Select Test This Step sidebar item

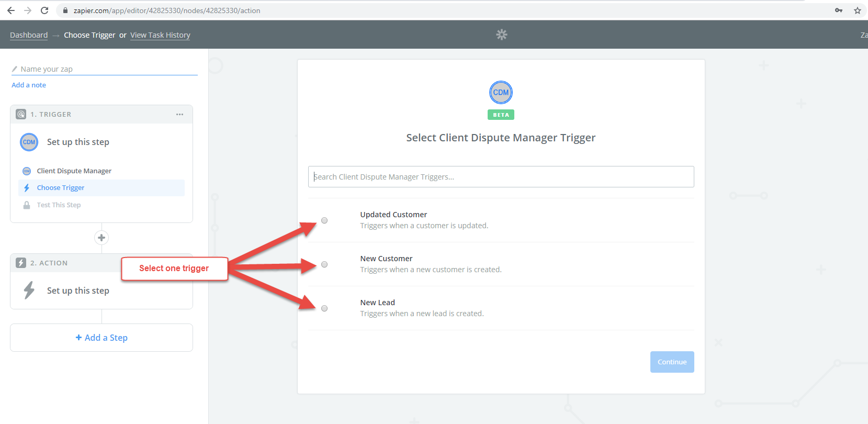click(102, 205)
